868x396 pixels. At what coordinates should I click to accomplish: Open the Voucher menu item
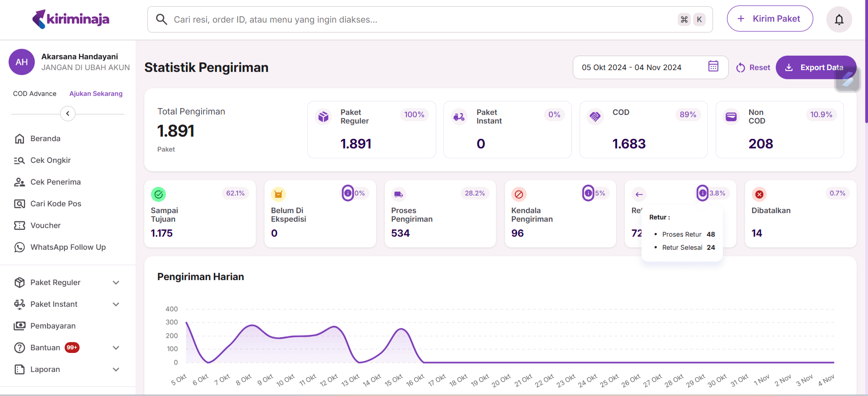[x=45, y=225]
